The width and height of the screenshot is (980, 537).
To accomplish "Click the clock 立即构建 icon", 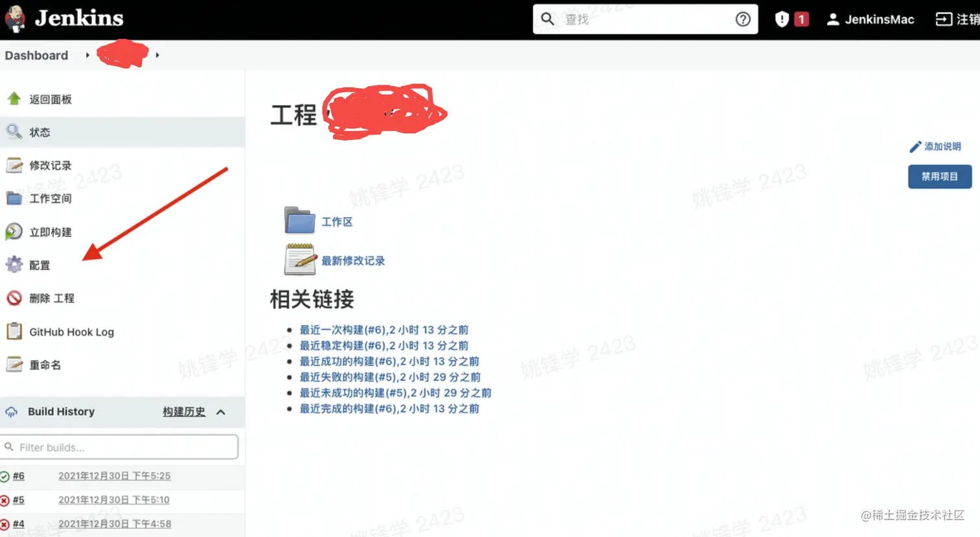I will (14, 231).
